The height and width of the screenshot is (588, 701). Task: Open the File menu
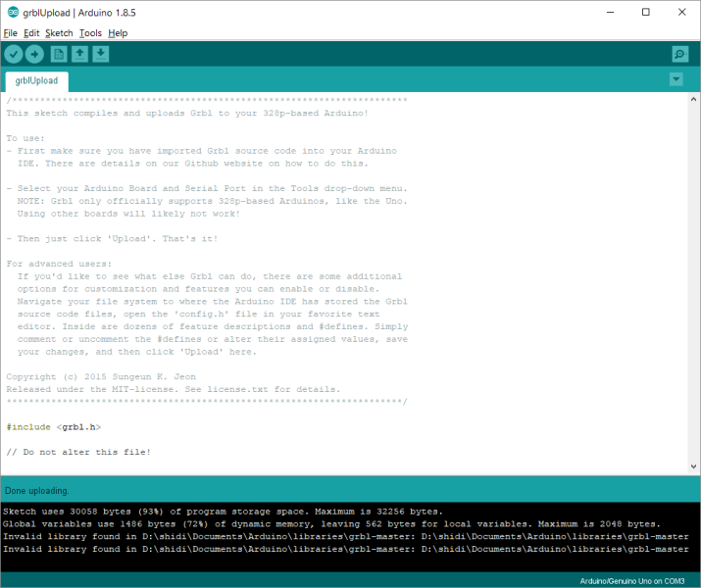coord(10,33)
